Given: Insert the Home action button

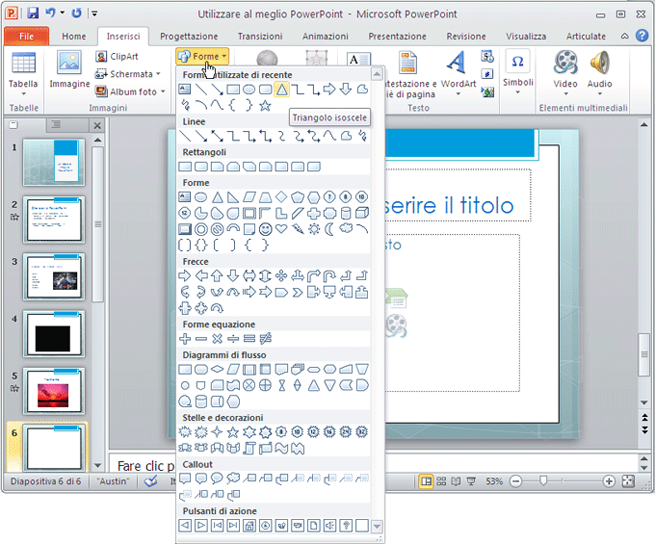Looking at the screenshot, I should [249, 526].
